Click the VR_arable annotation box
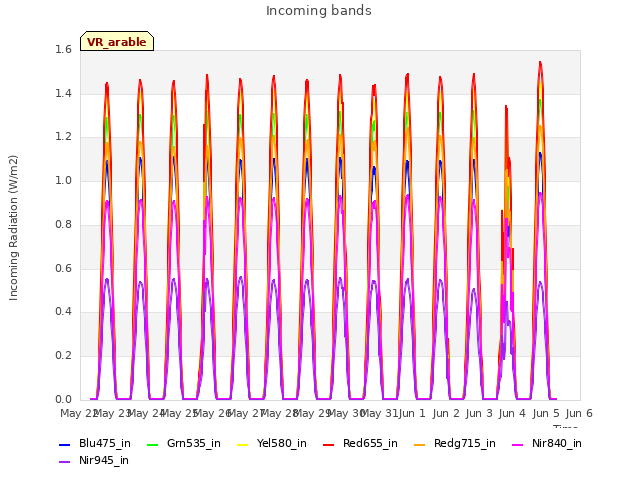The height and width of the screenshot is (480, 640). pos(117,41)
